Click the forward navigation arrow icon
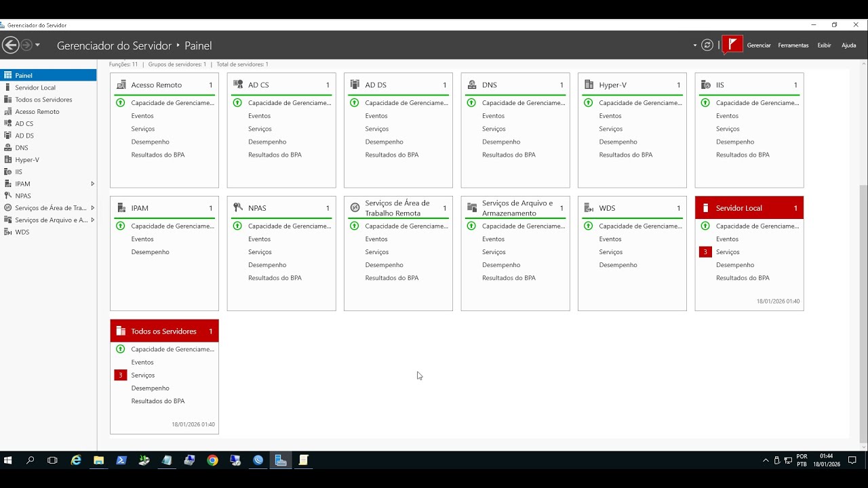This screenshot has width=868, height=488. click(26, 45)
